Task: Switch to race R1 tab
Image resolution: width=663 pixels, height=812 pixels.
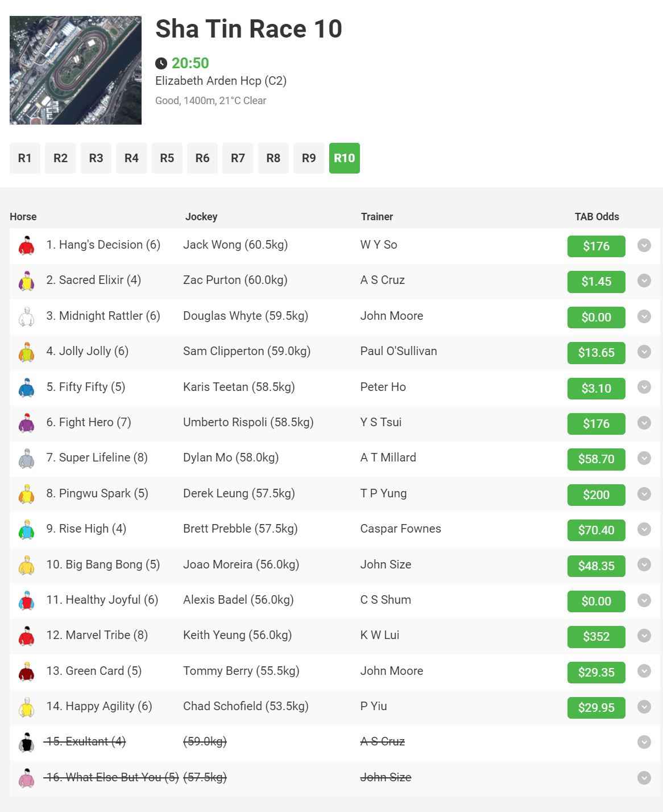Action: pos(25,158)
